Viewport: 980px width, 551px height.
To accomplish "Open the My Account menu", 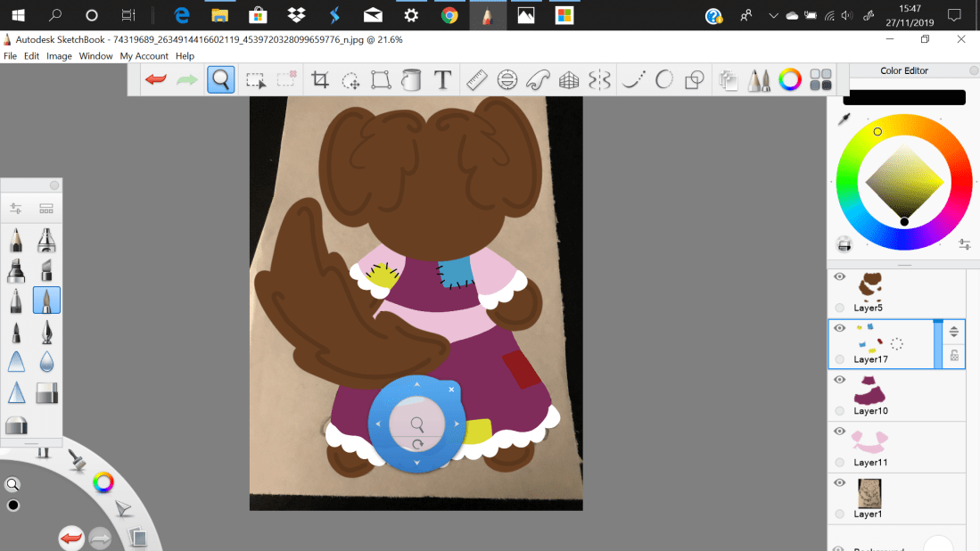I will [x=144, y=56].
